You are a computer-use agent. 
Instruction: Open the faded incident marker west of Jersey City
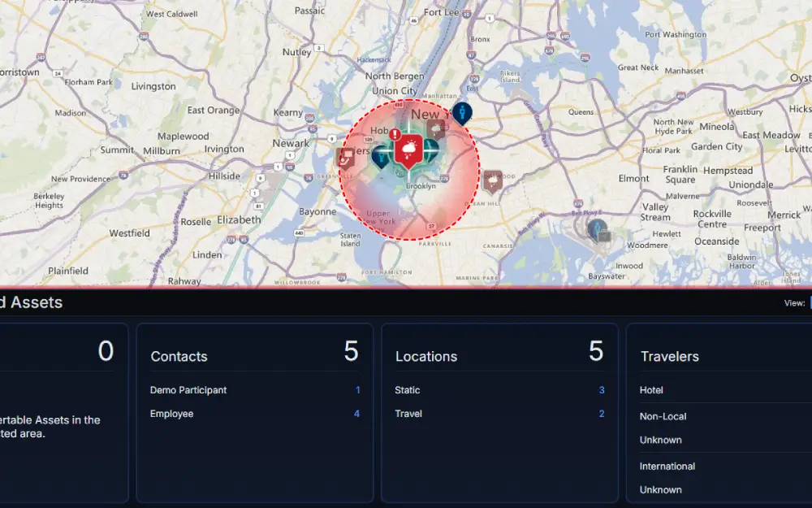(345, 158)
